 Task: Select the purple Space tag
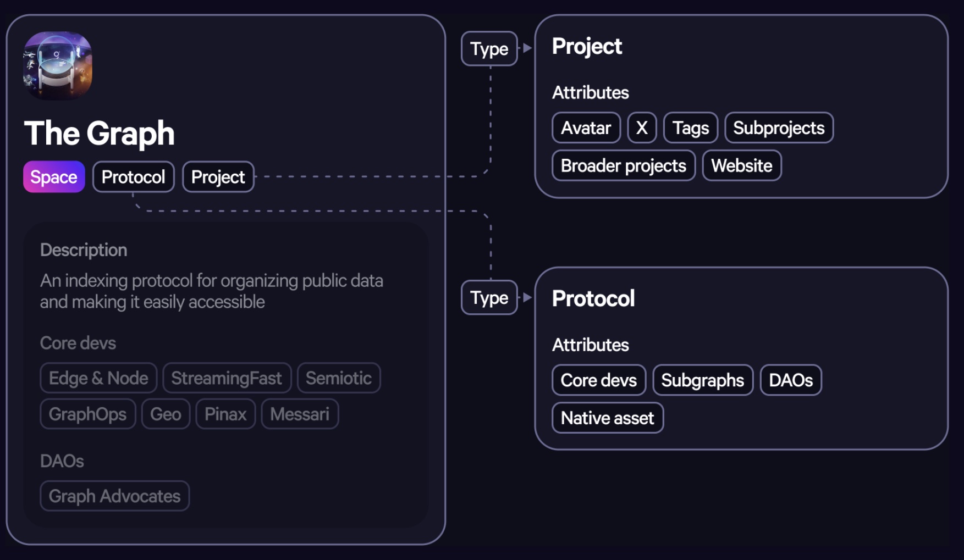click(54, 177)
